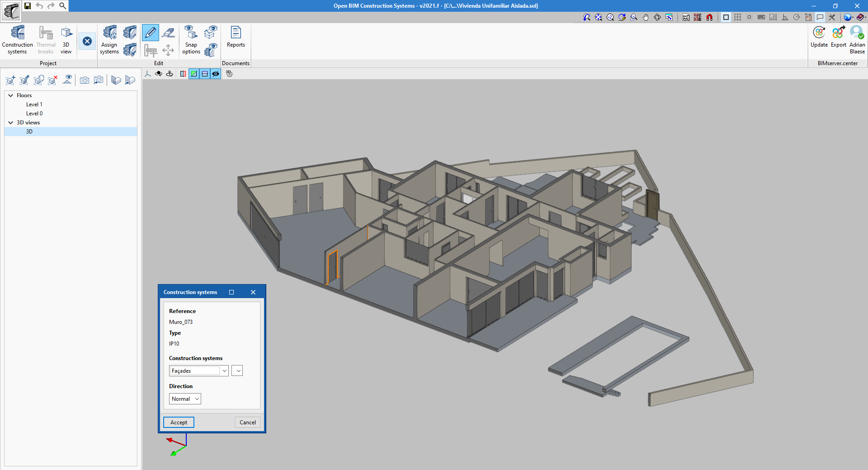
Task: Select Level 0 in Floors tree
Action: click(x=34, y=114)
